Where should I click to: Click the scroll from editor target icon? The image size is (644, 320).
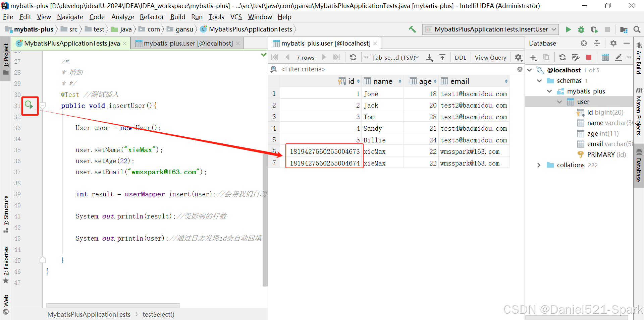click(584, 43)
